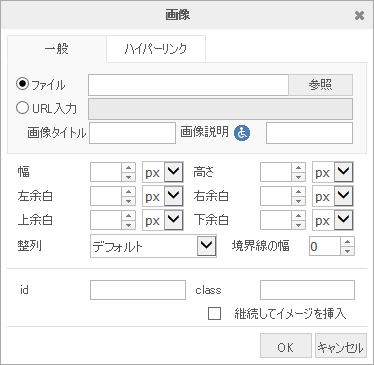The height and width of the screenshot is (365, 374).
Task: Confirm with the OK button
Action: tap(286, 346)
